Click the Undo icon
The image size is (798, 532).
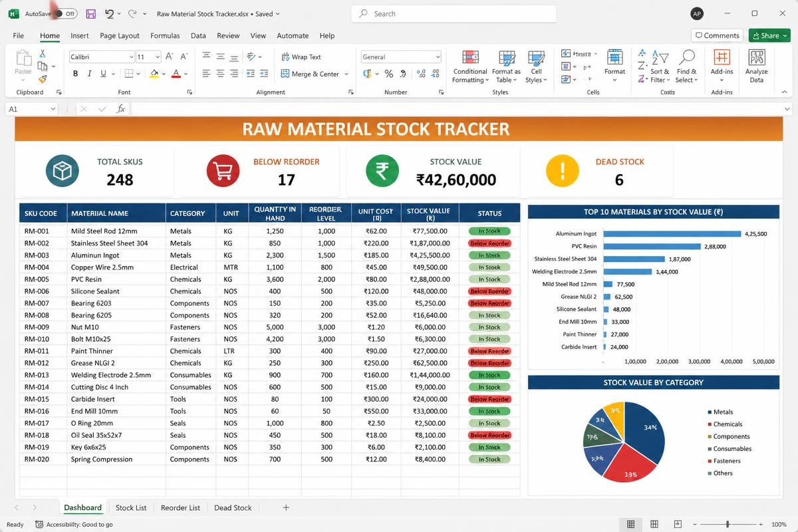pyautogui.click(x=109, y=13)
